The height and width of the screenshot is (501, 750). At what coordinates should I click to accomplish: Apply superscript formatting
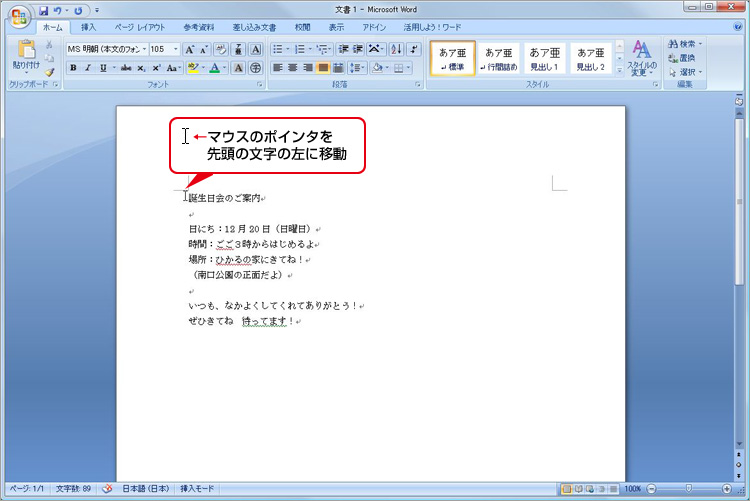(156, 68)
